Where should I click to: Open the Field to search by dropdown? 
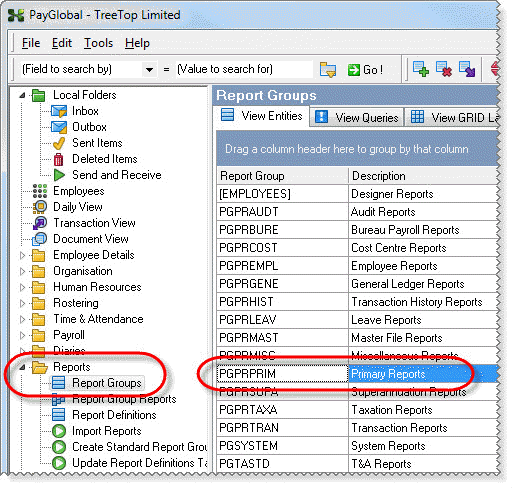tap(149, 70)
